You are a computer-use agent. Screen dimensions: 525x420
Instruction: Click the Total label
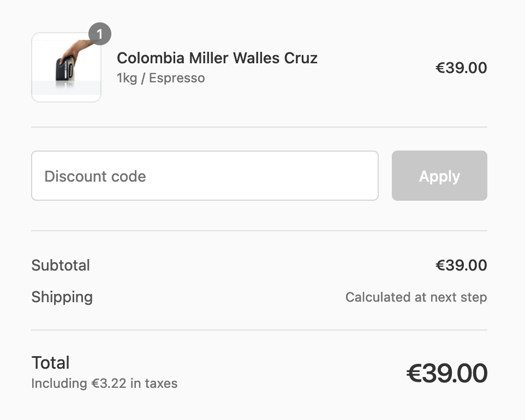point(50,363)
